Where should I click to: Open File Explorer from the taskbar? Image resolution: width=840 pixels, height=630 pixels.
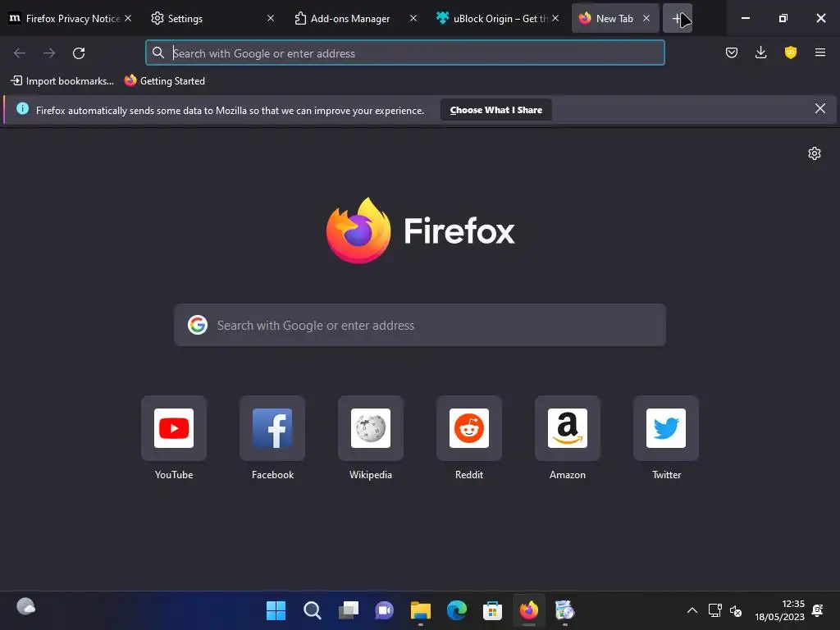click(421, 610)
